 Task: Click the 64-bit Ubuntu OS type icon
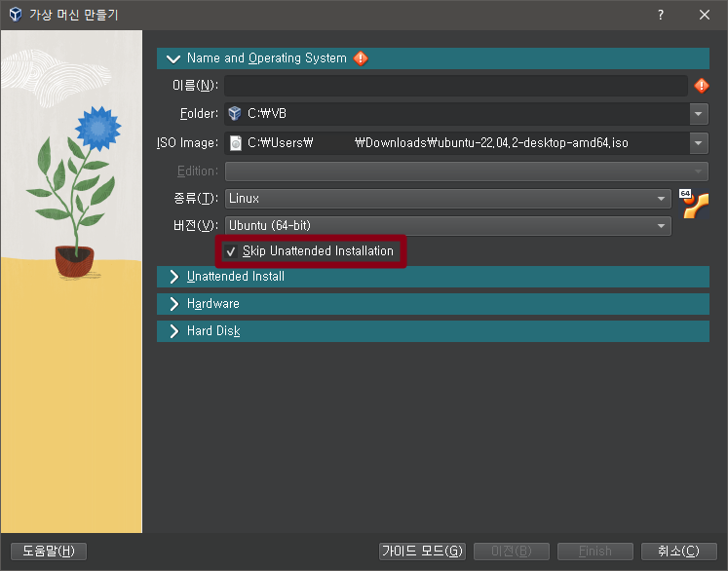tap(694, 204)
